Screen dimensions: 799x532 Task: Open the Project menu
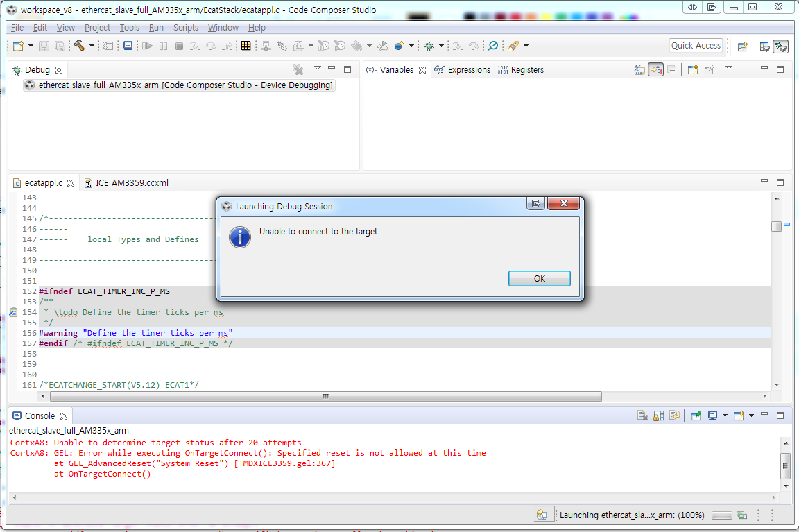point(97,28)
